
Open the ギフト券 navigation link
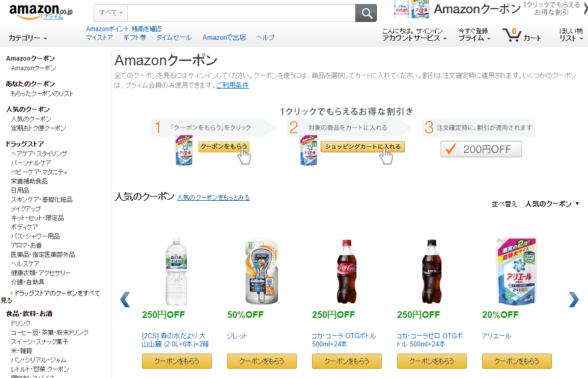click(134, 38)
